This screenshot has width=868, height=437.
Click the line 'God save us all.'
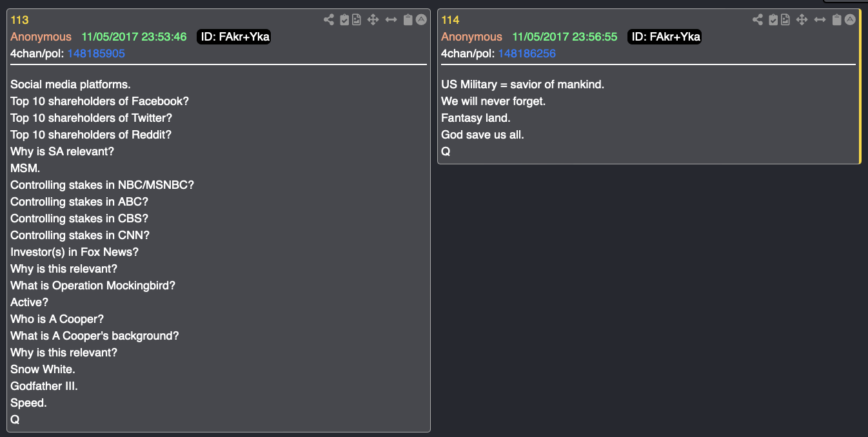click(x=482, y=135)
